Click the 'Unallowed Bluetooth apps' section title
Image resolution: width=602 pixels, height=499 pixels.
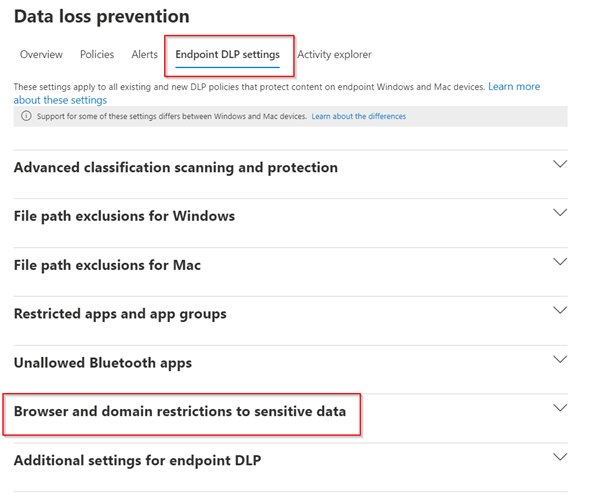pos(103,362)
